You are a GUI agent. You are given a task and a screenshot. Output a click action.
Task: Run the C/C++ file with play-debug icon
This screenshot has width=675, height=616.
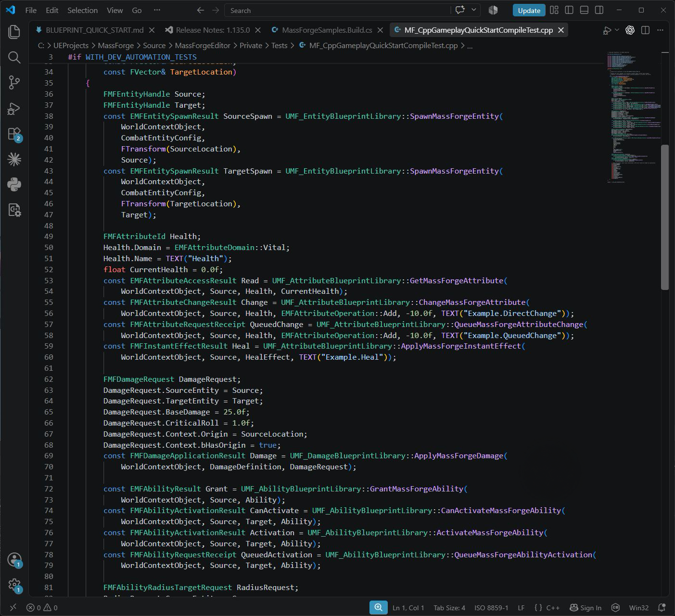click(608, 30)
